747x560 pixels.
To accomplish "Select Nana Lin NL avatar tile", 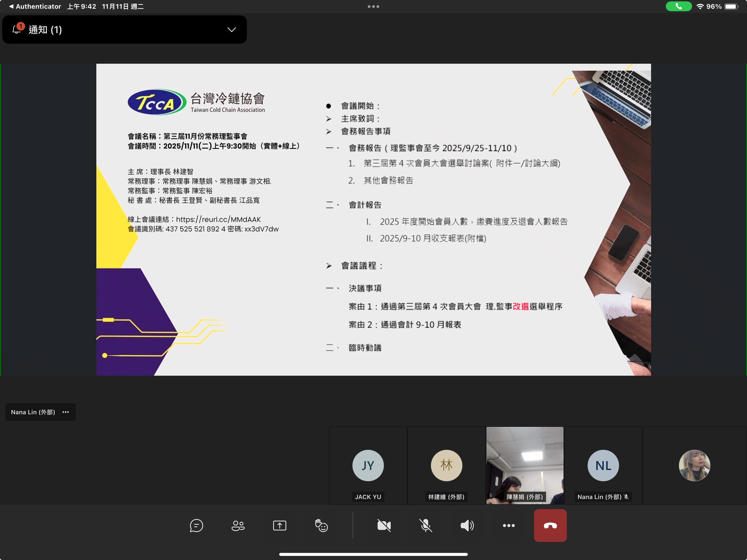I will 603,466.
